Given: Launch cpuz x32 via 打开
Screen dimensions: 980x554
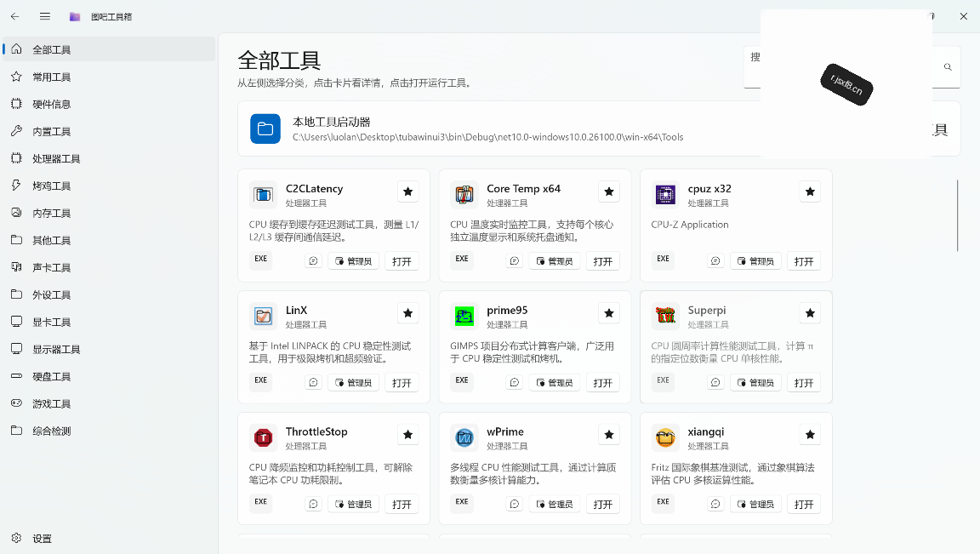Looking at the screenshot, I should click(804, 261).
